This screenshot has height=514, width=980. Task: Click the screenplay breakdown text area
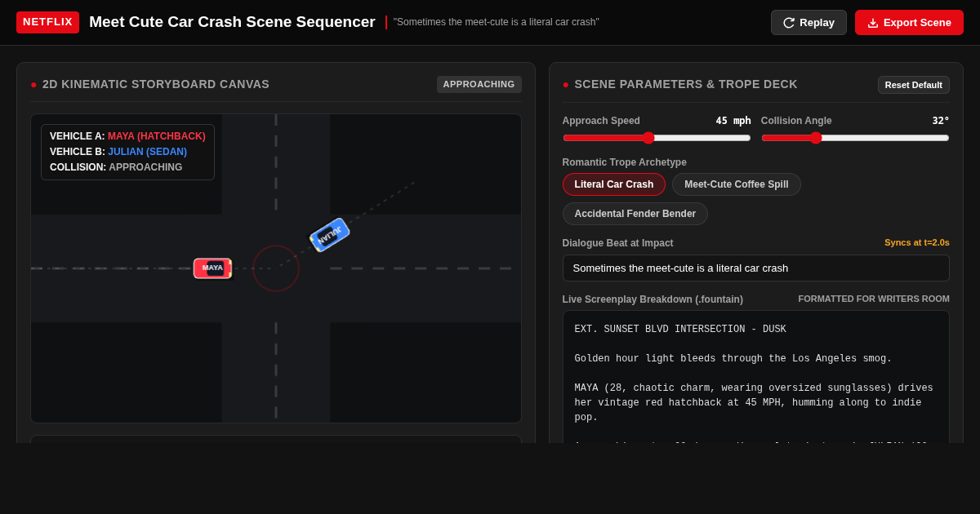tap(756, 377)
